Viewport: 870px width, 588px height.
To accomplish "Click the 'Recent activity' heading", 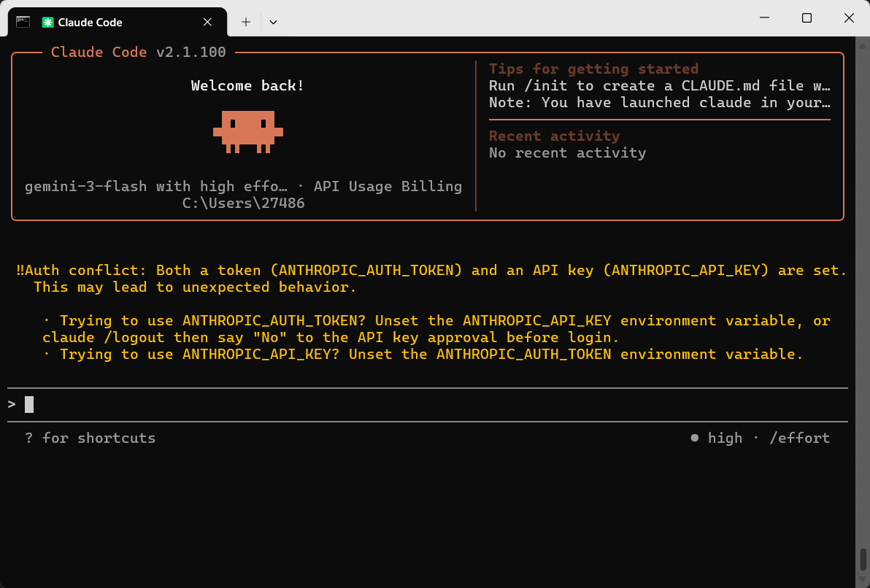I will [x=554, y=136].
